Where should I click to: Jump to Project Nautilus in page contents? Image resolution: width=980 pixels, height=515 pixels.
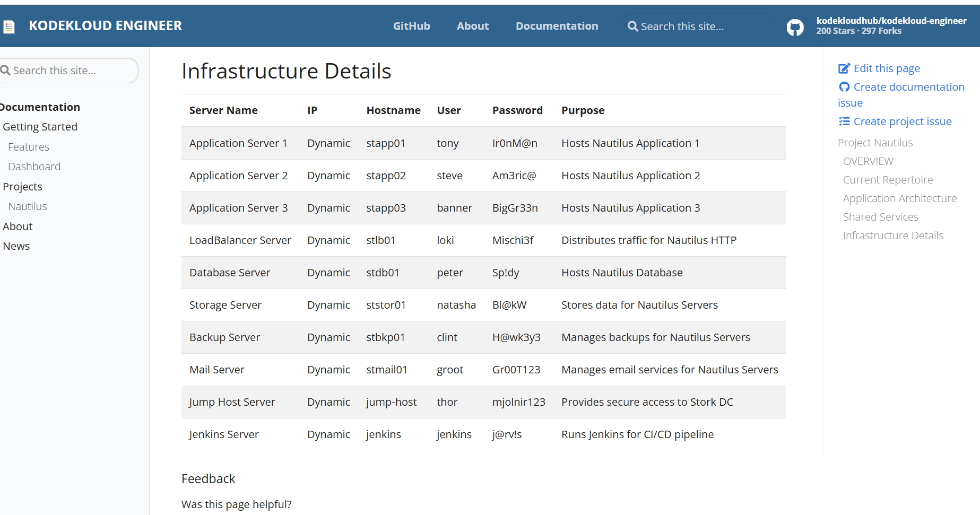pos(875,143)
